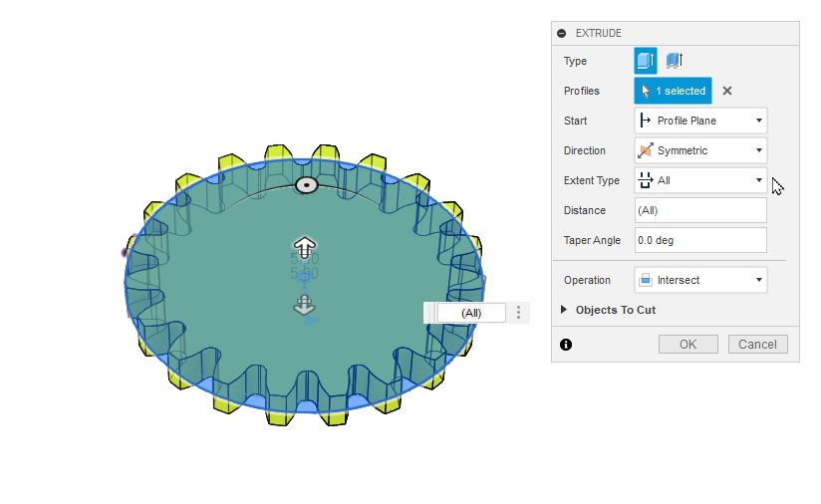Screen dimensions: 821x504
Task: Activate the Profiles '1 selected' selector
Action: 673,91
